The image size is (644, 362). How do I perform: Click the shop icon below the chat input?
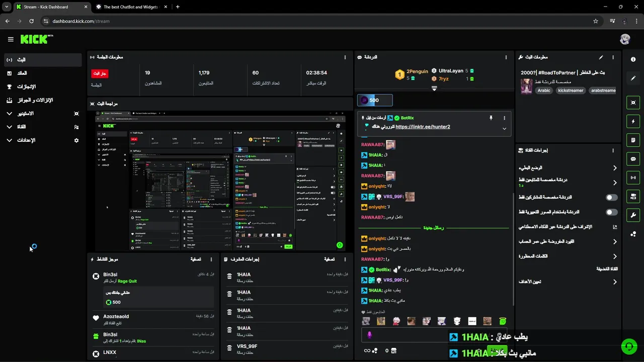pos(393,350)
